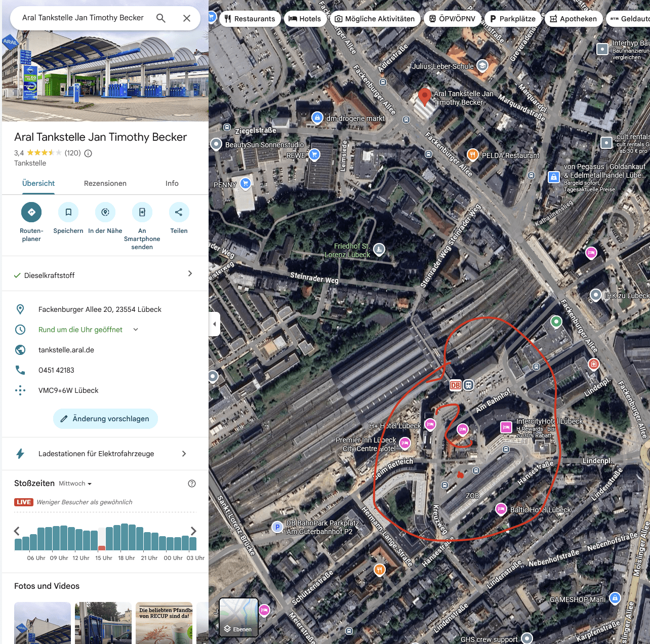
Task: Collapse the side panel arrow
Action: [215, 324]
